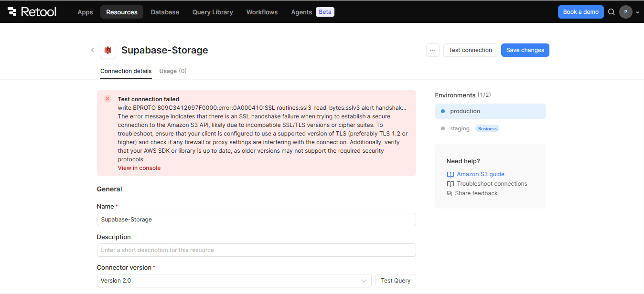Screen dimensions: 644x294
Task: Switch to the Usage (0) tab
Action: 173,71
